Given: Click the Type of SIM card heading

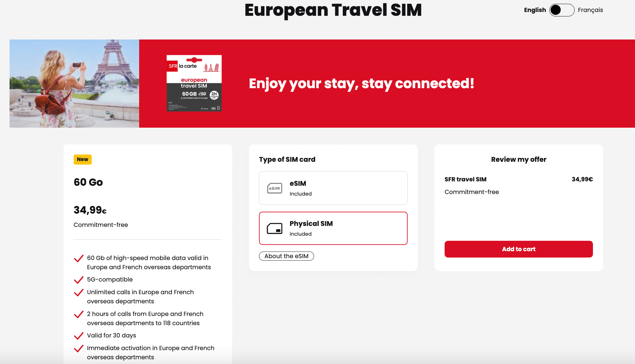Looking at the screenshot, I should [x=287, y=159].
